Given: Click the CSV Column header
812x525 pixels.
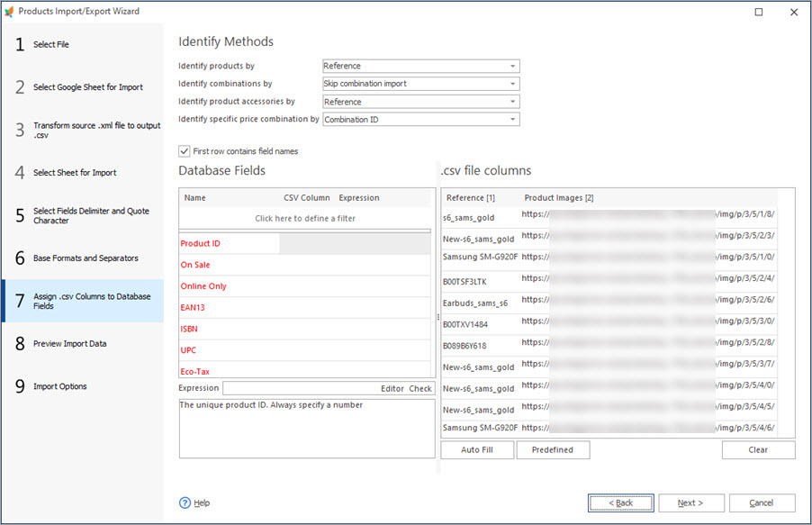Looking at the screenshot, I should [307, 198].
